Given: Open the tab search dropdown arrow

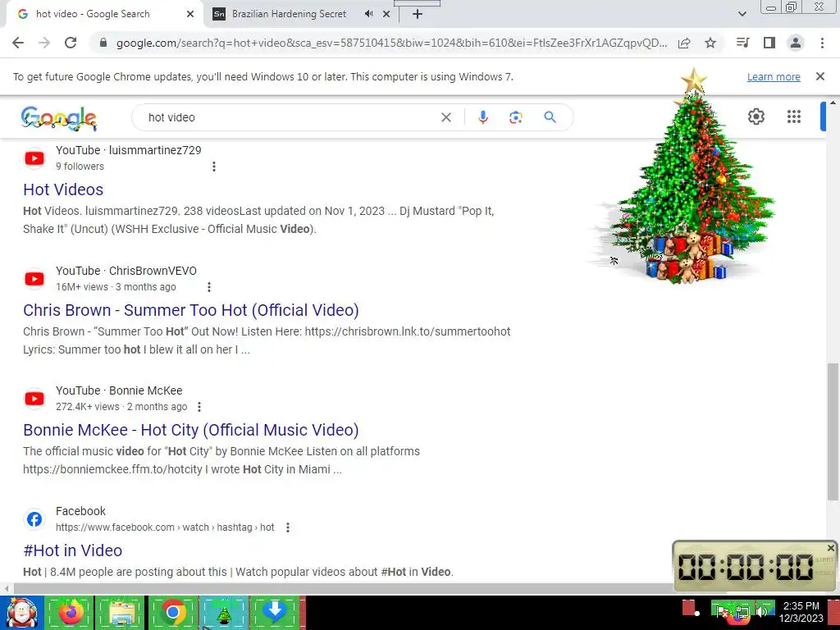Looking at the screenshot, I should point(742,14).
